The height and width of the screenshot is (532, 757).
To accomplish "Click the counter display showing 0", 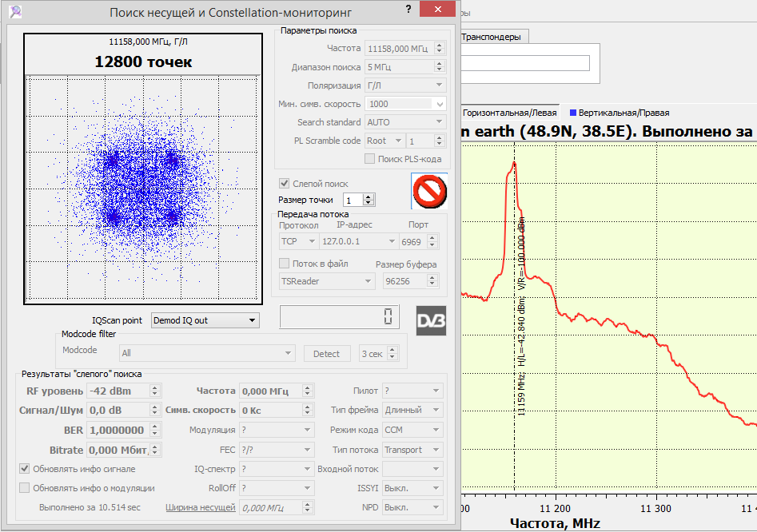I will pos(340,317).
